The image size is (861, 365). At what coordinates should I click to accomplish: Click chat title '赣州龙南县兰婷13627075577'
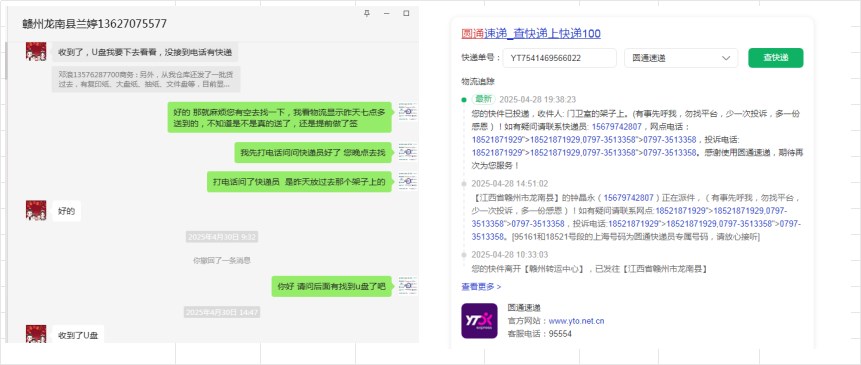point(94,24)
